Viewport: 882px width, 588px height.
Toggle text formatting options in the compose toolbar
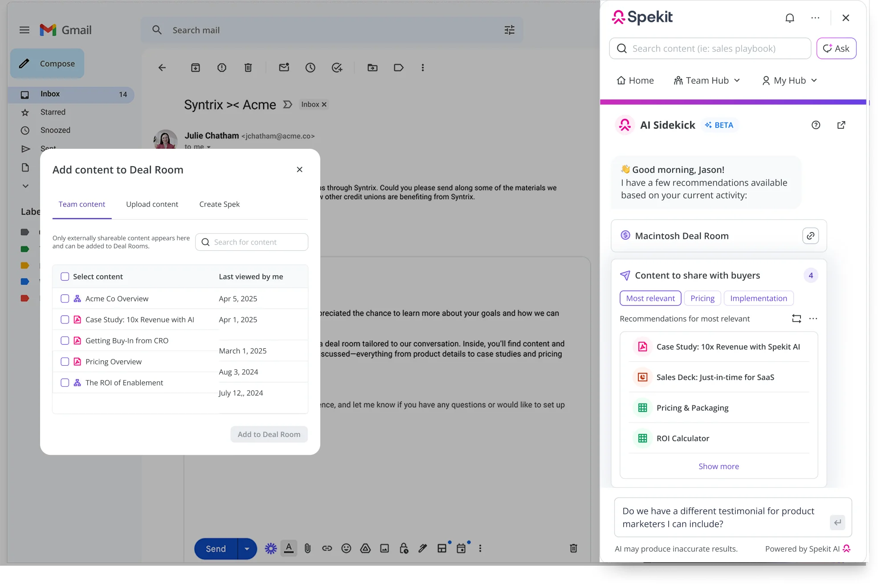(x=289, y=548)
